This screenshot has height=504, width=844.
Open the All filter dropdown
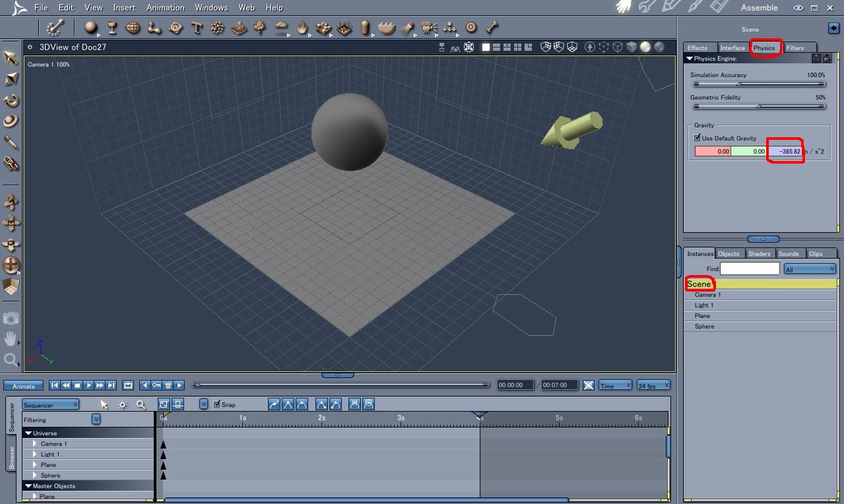coord(810,269)
